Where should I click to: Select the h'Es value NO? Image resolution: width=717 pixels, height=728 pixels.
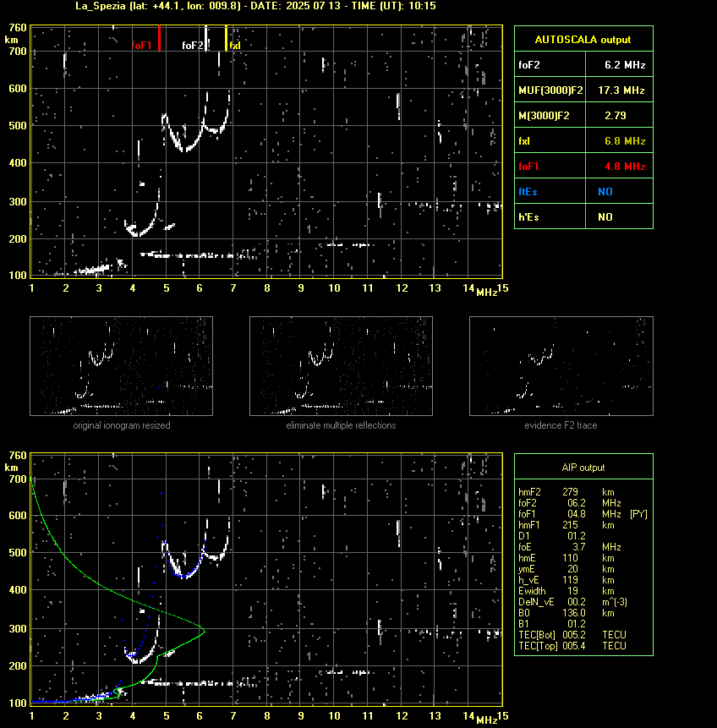click(605, 216)
